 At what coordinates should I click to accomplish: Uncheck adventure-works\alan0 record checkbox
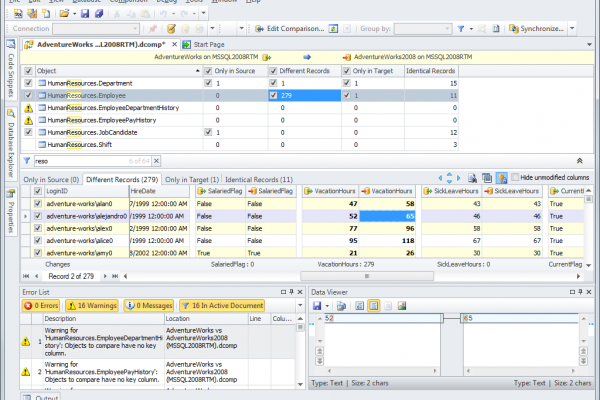click(x=38, y=204)
